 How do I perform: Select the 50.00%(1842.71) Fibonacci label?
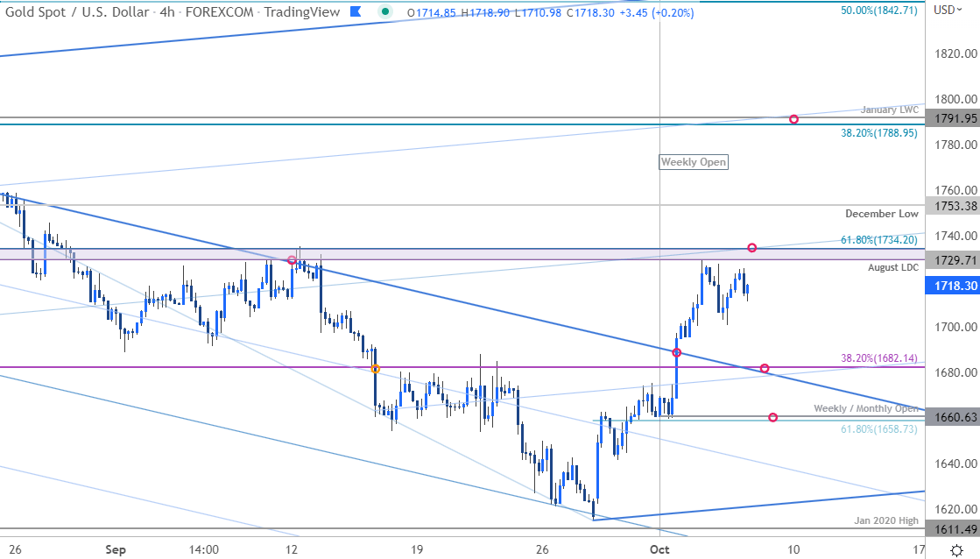coord(878,11)
